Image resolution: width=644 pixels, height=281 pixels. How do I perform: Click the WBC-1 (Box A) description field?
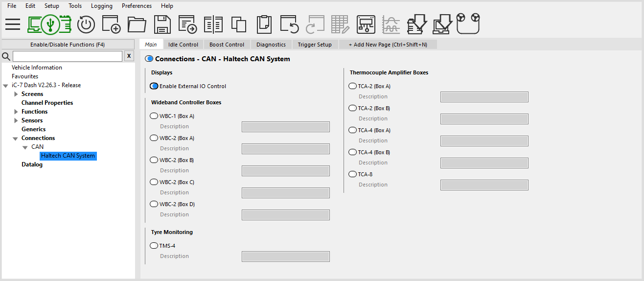pyautogui.click(x=286, y=127)
